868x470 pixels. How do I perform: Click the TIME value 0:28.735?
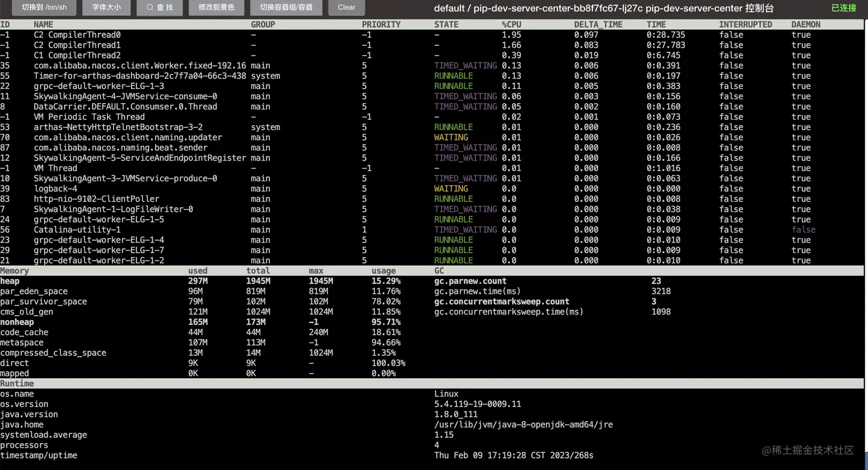(665, 35)
